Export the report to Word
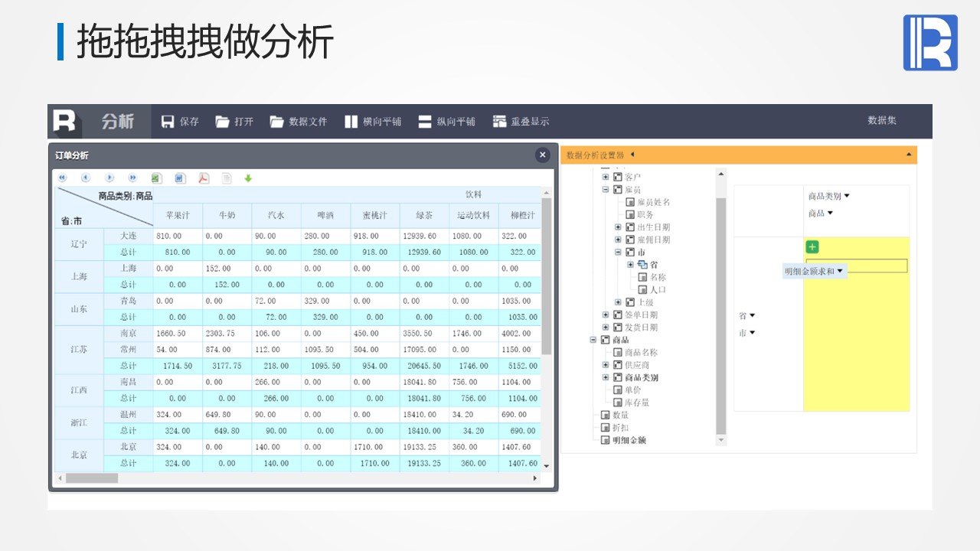The height and width of the screenshot is (551, 980). click(x=180, y=178)
